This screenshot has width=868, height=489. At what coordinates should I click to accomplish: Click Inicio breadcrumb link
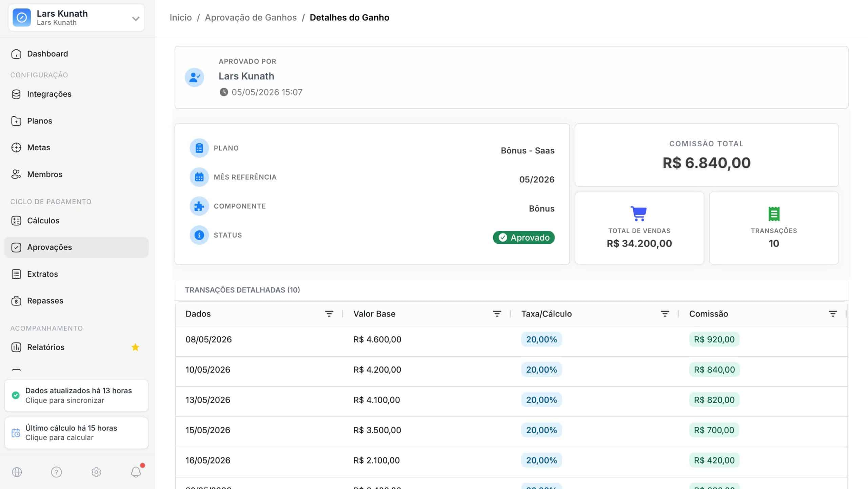pos(181,18)
